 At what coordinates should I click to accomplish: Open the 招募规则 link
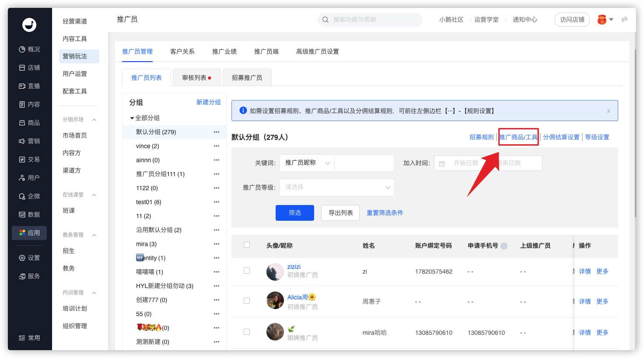coord(482,137)
